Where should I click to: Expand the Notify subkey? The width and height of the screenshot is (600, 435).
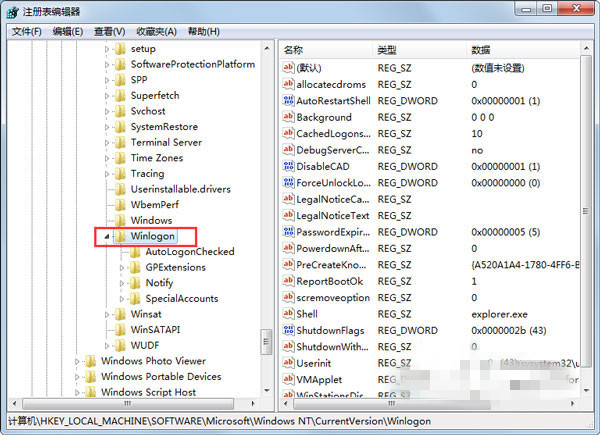pyautogui.click(x=122, y=283)
